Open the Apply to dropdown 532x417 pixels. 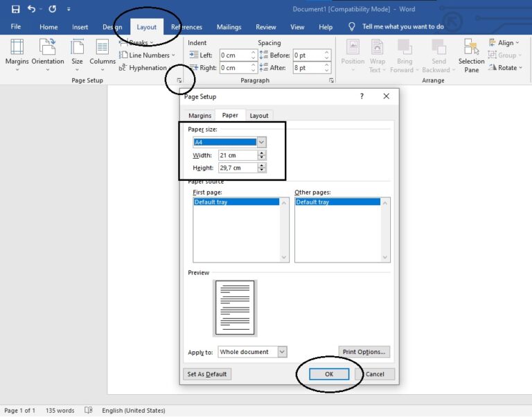click(282, 352)
